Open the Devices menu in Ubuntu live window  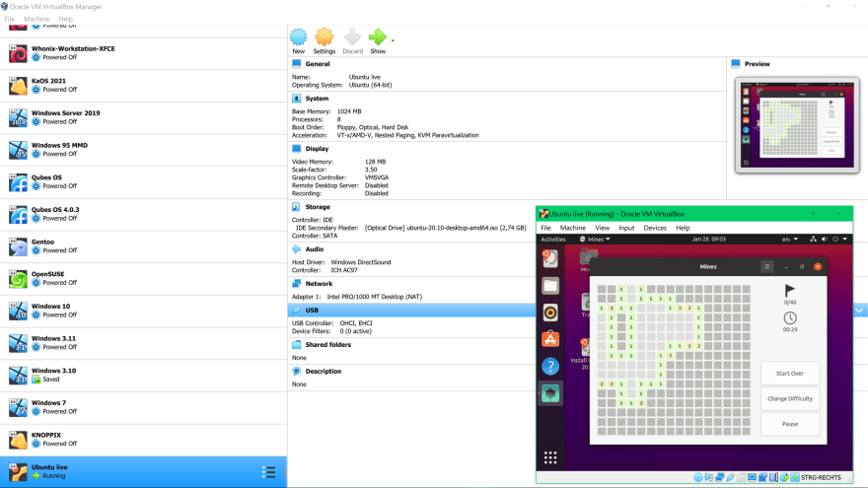tap(655, 228)
